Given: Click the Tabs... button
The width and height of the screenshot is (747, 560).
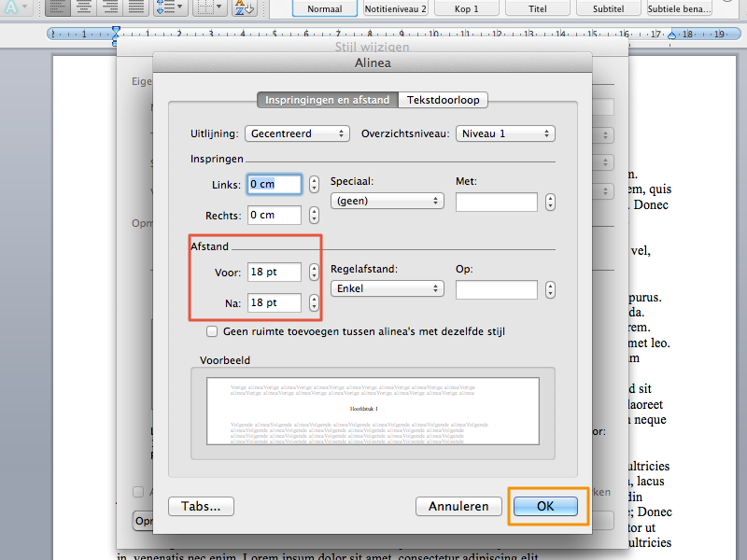Looking at the screenshot, I should click(201, 506).
